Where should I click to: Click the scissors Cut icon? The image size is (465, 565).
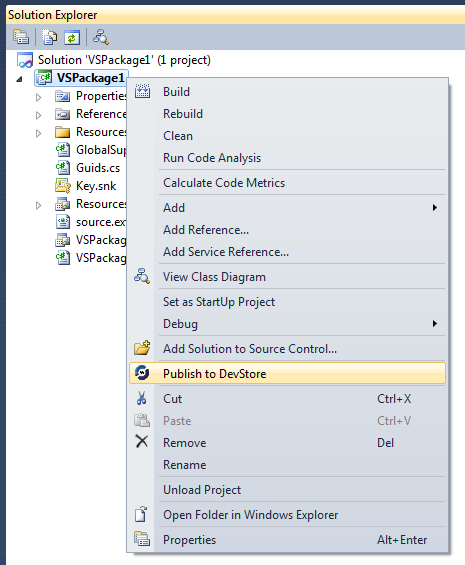point(142,399)
